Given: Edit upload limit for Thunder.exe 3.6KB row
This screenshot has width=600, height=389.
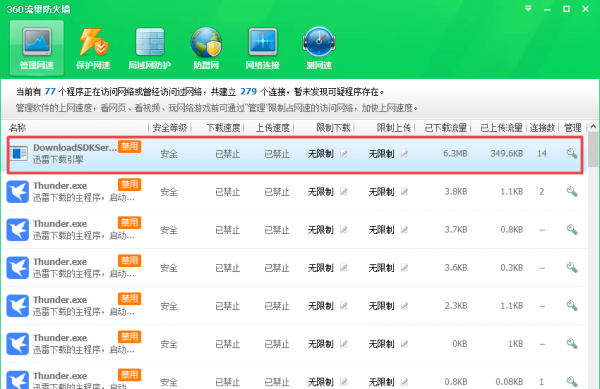Looking at the screenshot, I should coord(404,268).
